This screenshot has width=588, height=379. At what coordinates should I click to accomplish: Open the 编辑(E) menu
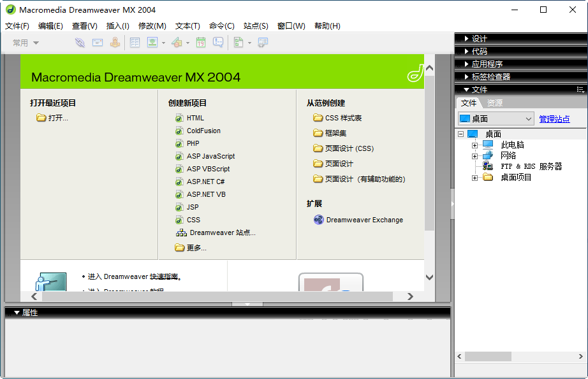(50, 26)
